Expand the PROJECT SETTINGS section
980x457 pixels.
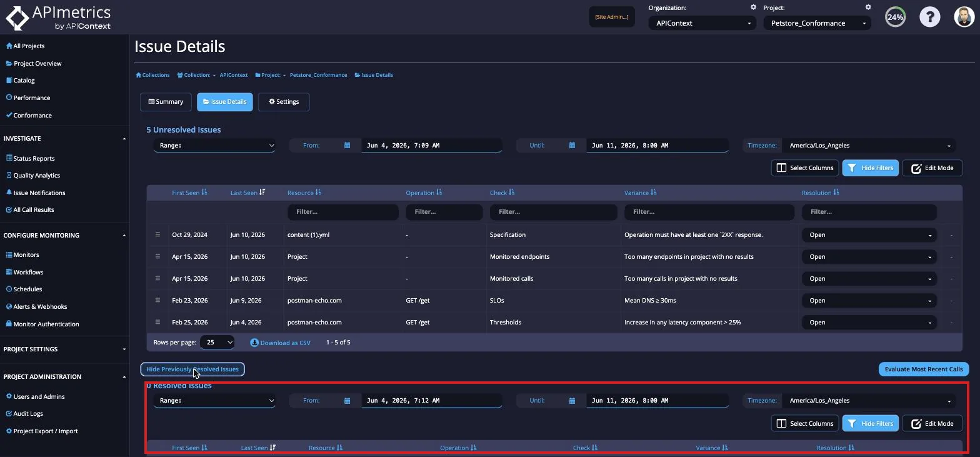pos(64,349)
